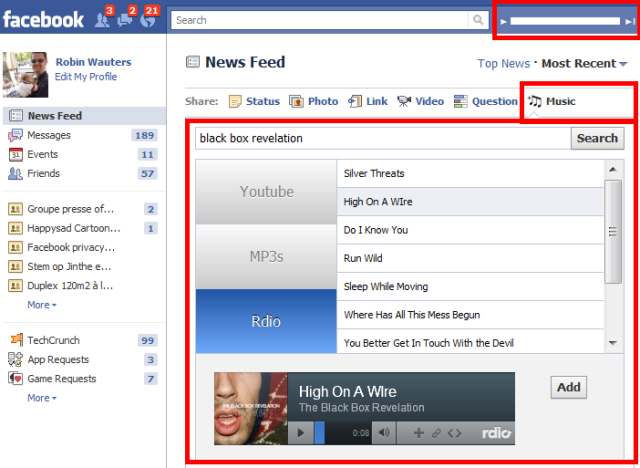Click the App Requests icon
The image size is (640, 468).
click(16, 359)
